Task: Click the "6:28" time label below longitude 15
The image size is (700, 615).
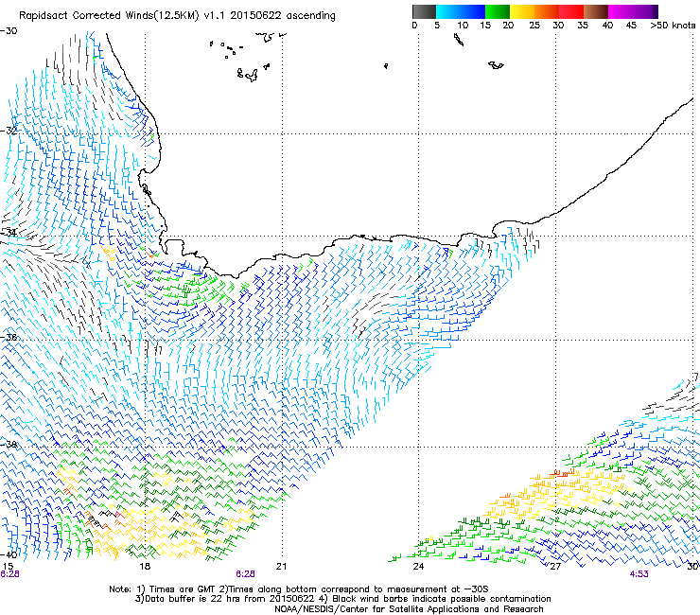Action: [x=9, y=574]
